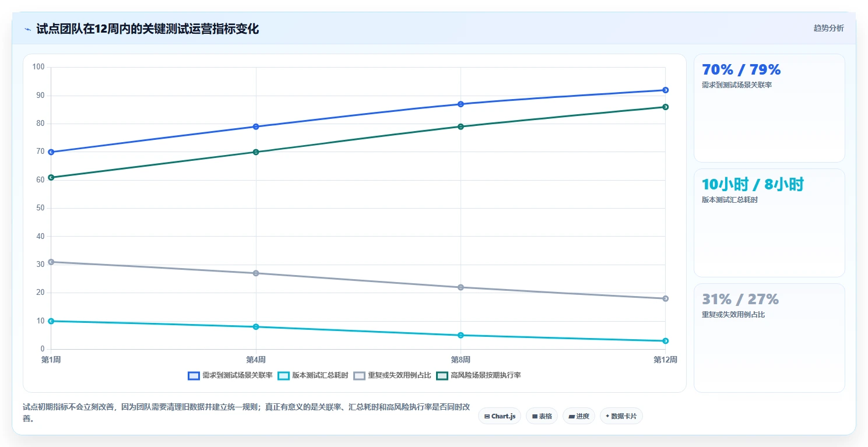Click the blue line point at 第4周 (79)
The image size is (868, 447).
pyautogui.click(x=256, y=126)
